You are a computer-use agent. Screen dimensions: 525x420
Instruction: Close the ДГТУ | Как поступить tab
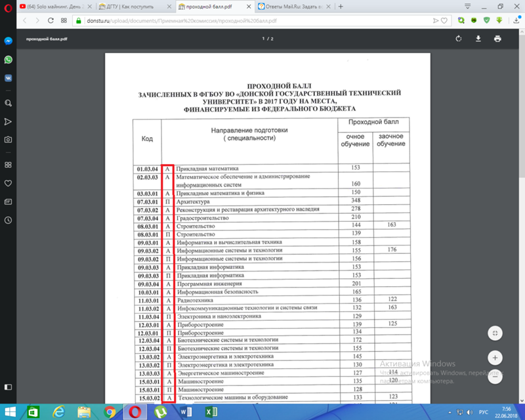(x=169, y=7)
